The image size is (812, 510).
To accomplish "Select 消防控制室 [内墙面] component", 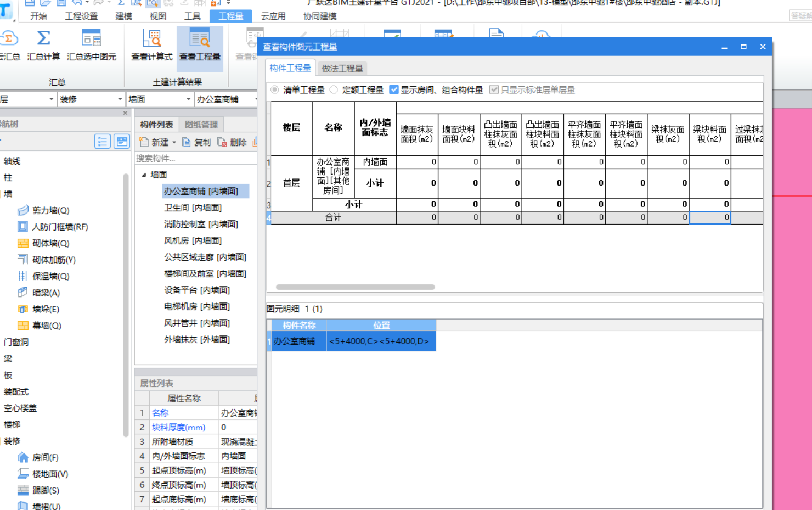I will tap(201, 224).
